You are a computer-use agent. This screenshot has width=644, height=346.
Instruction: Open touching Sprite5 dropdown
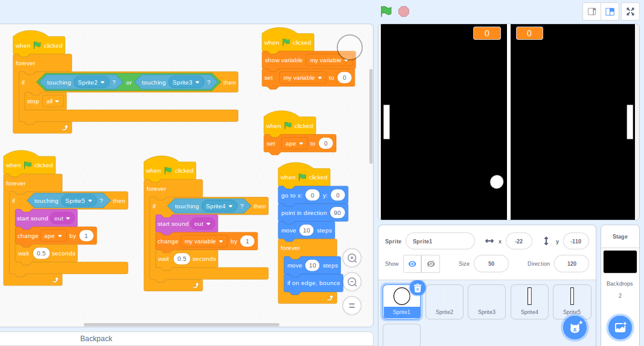(x=78, y=201)
